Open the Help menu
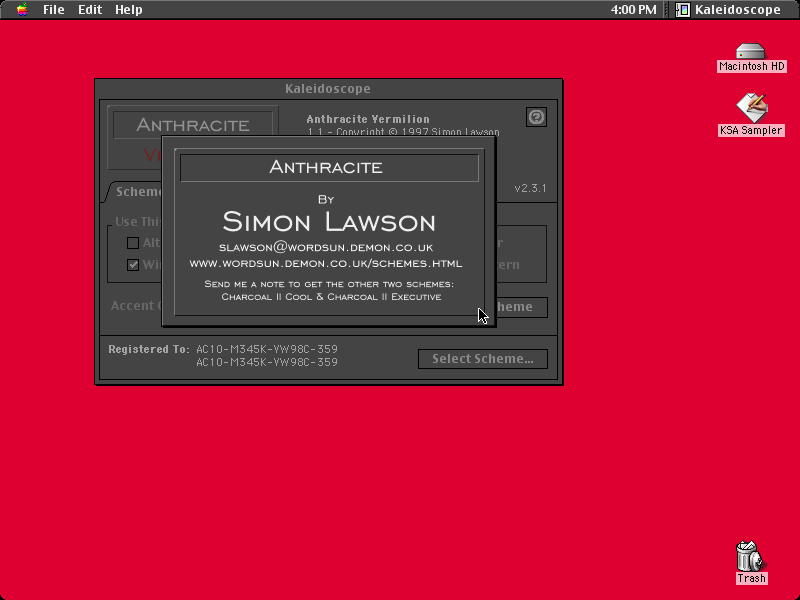Viewport: 800px width, 600px height. 129,10
